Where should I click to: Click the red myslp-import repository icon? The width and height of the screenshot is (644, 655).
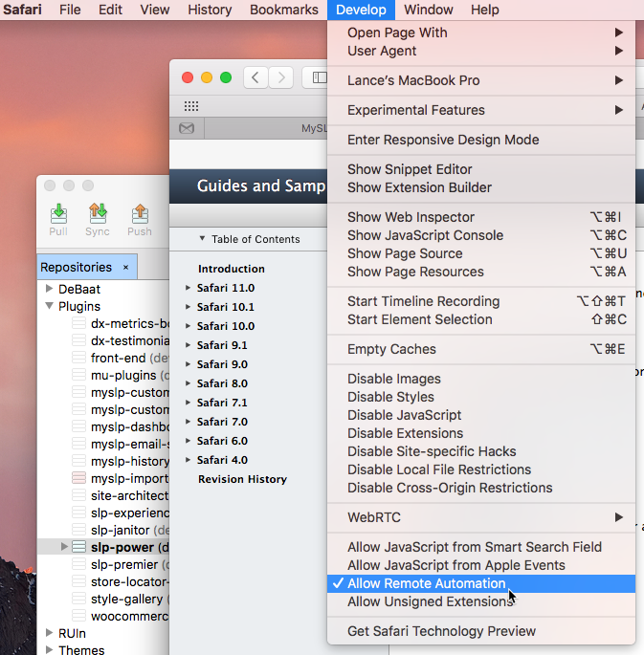coord(79,478)
